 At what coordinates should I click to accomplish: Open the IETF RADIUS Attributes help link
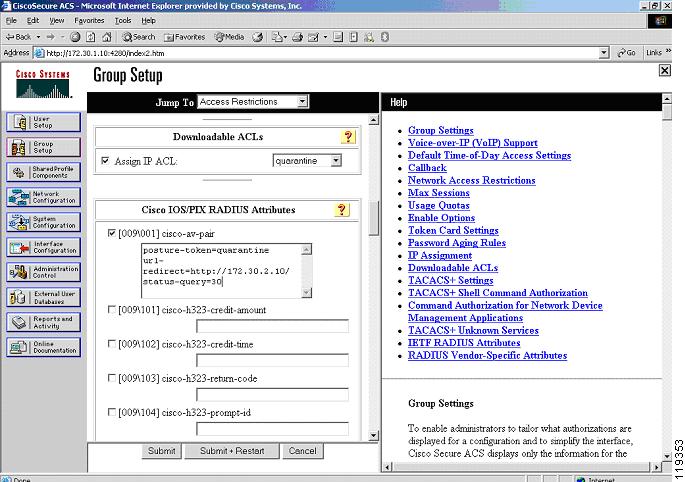tap(464, 343)
